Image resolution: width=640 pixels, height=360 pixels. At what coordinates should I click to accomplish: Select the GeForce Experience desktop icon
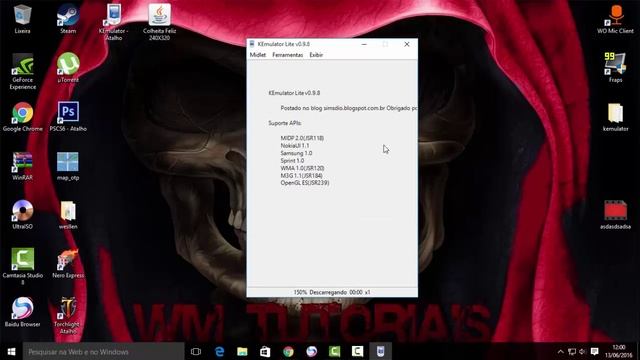point(22,71)
